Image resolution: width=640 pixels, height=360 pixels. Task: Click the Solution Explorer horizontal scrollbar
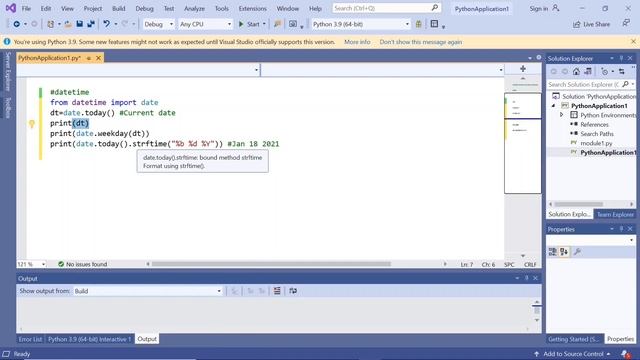[578, 204]
